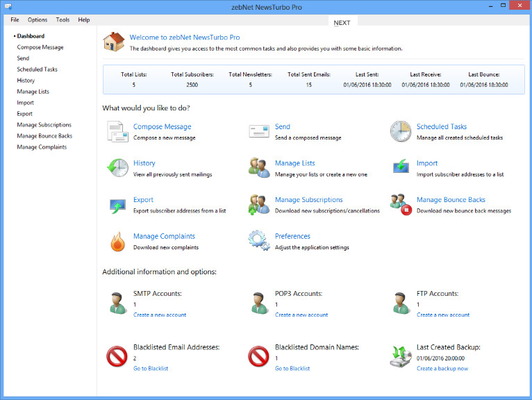
Task: Click the Compose Message document icon
Action: point(117,131)
